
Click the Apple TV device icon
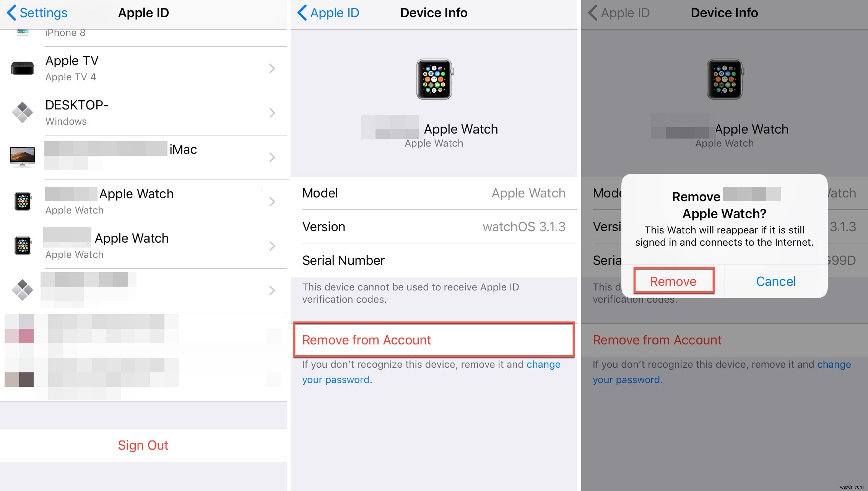pyautogui.click(x=21, y=69)
